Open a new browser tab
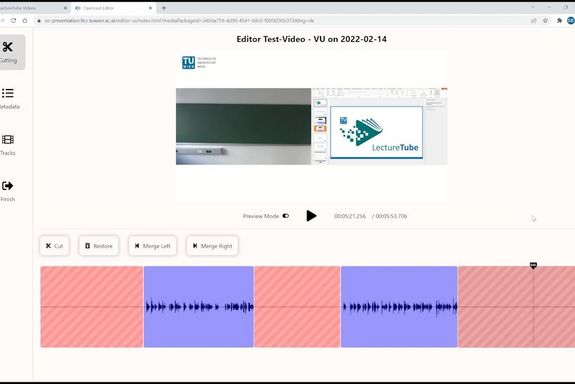The width and height of the screenshot is (575, 384). click(164, 8)
